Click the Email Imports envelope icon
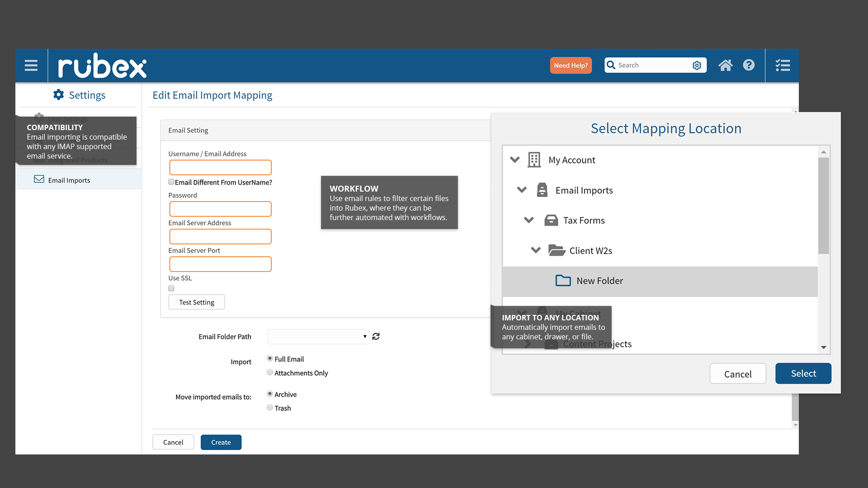 click(39, 179)
